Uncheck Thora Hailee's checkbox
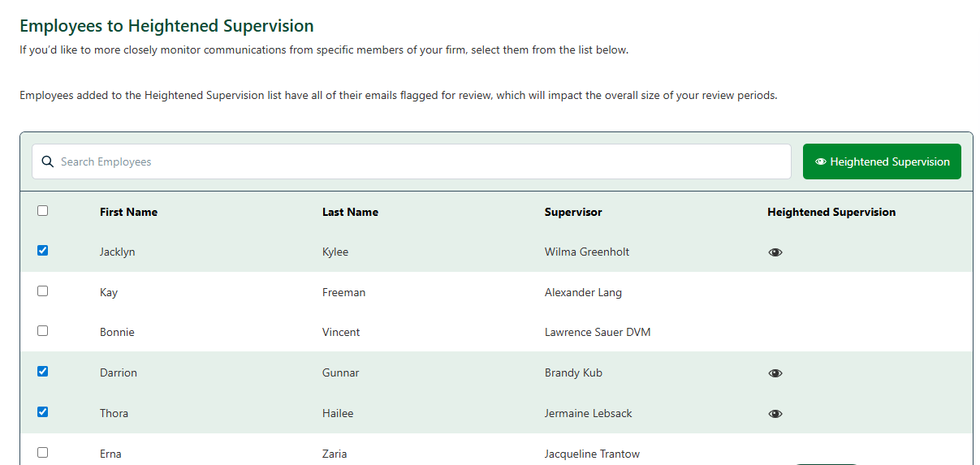This screenshot has width=980, height=465. click(43, 412)
